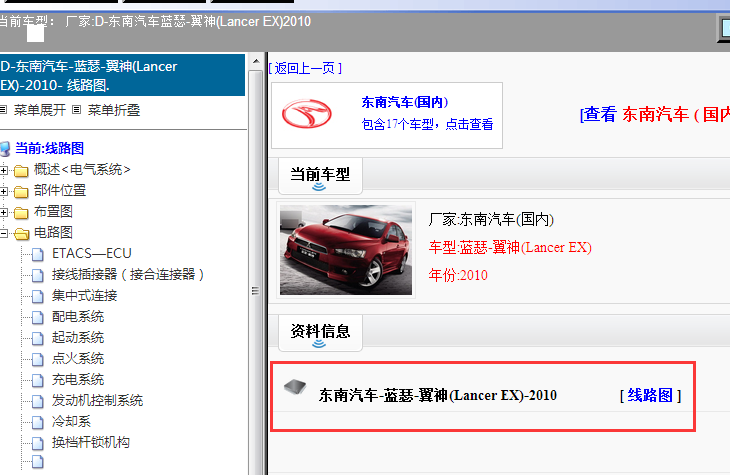730x475 pixels.
Task: Open the 点火系统 diagram
Action: click(78, 358)
